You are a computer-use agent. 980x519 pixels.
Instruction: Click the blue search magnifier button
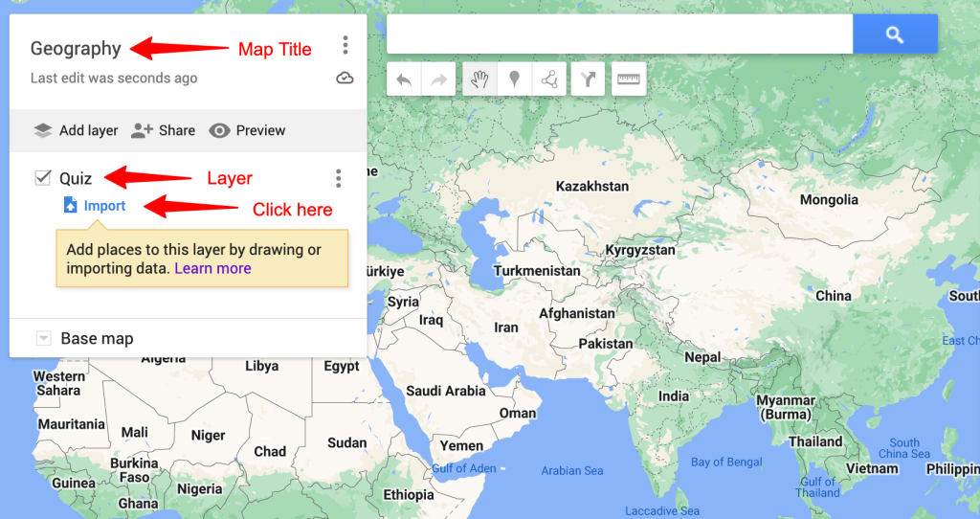pyautogui.click(x=895, y=34)
